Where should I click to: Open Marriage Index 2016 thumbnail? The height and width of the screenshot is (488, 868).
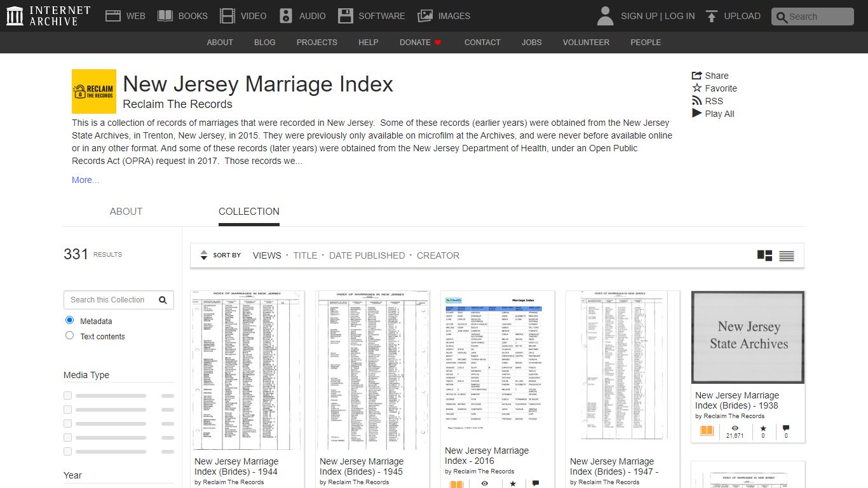[498, 365]
